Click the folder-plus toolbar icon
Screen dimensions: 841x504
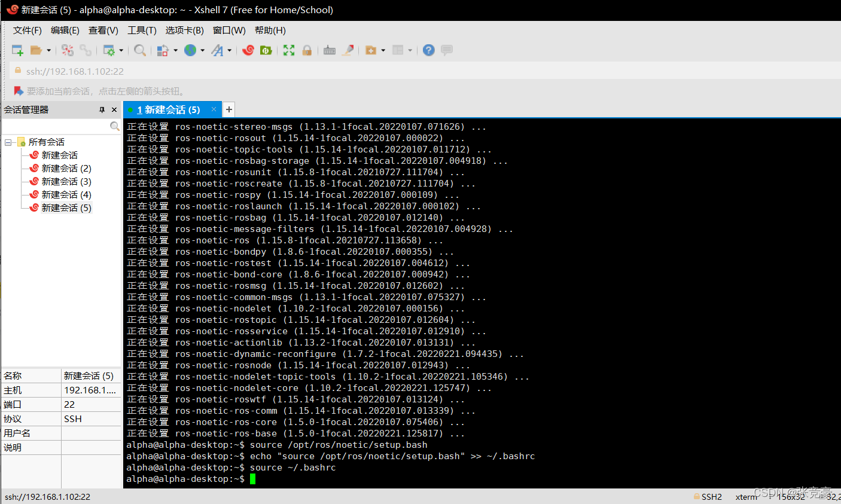point(371,50)
